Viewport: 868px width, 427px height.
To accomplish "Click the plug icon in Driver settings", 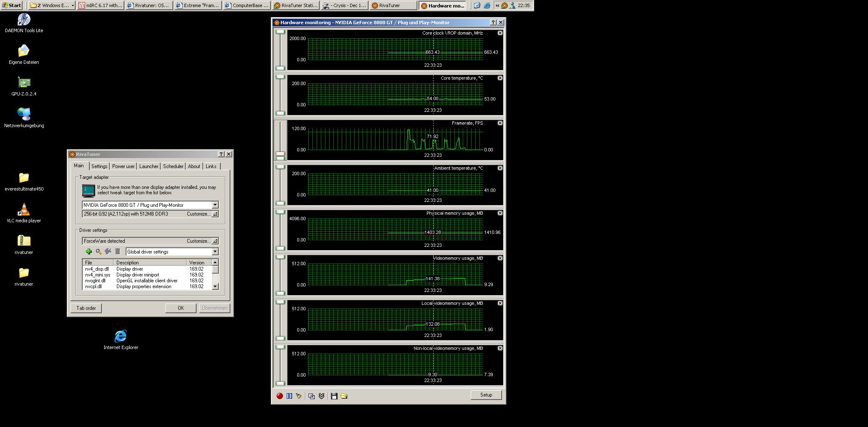I will (x=108, y=251).
